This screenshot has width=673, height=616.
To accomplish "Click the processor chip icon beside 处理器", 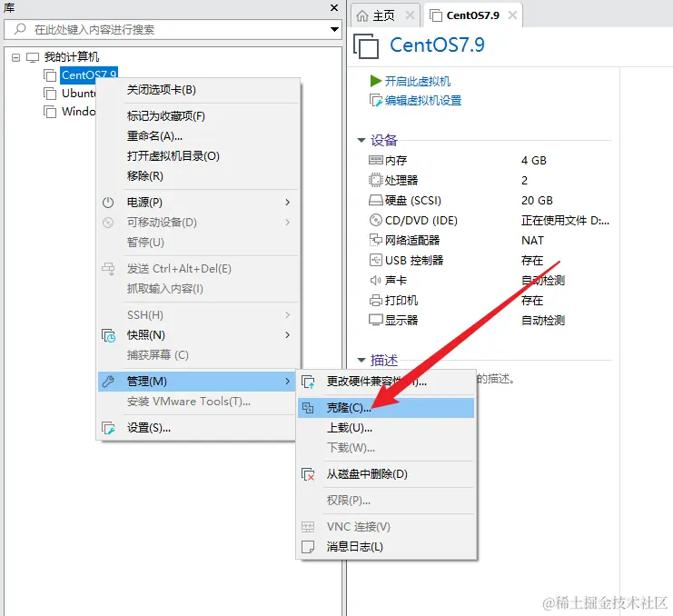I will [x=375, y=180].
